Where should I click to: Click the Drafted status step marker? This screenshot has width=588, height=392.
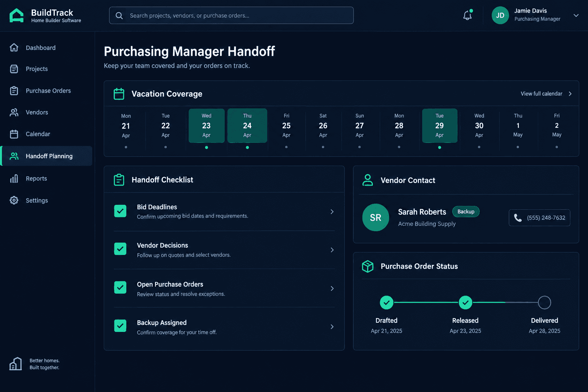click(387, 302)
